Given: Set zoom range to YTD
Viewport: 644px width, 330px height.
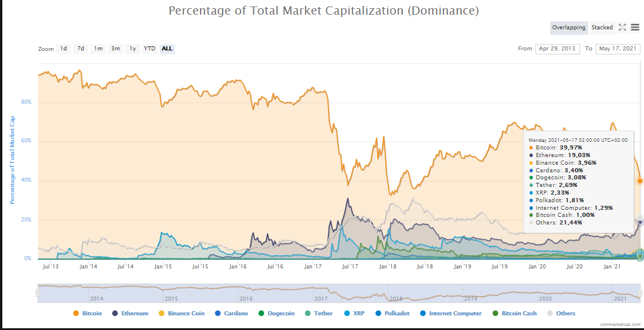Looking at the screenshot, I should click(150, 49).
